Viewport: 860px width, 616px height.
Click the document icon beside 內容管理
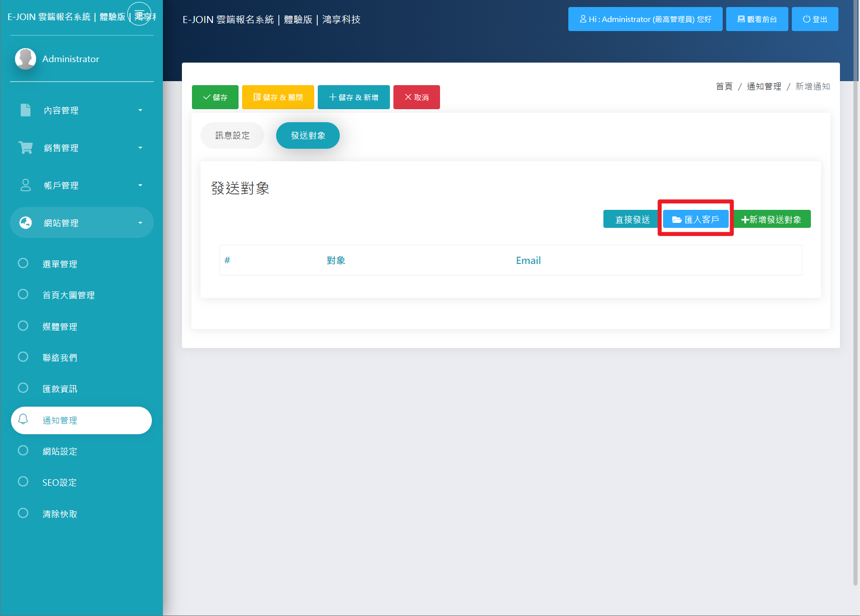point(26,110)
